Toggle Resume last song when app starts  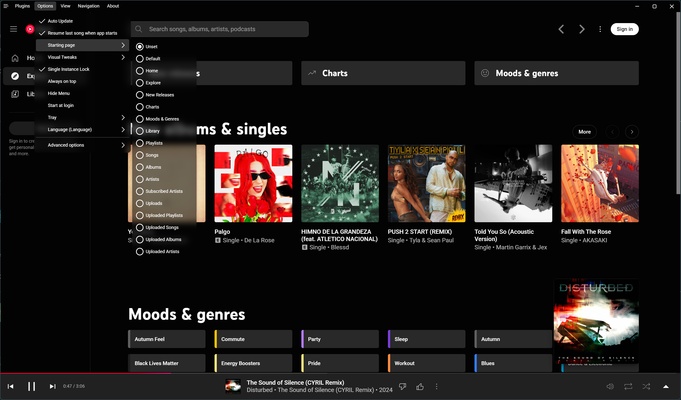coord(83,33)
